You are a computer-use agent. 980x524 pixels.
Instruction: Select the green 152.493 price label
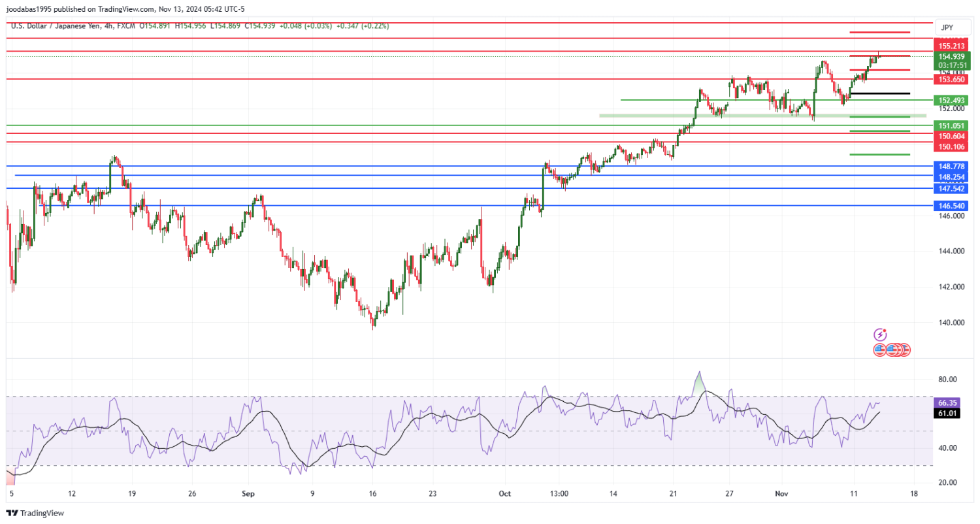(x=952, y=101)
